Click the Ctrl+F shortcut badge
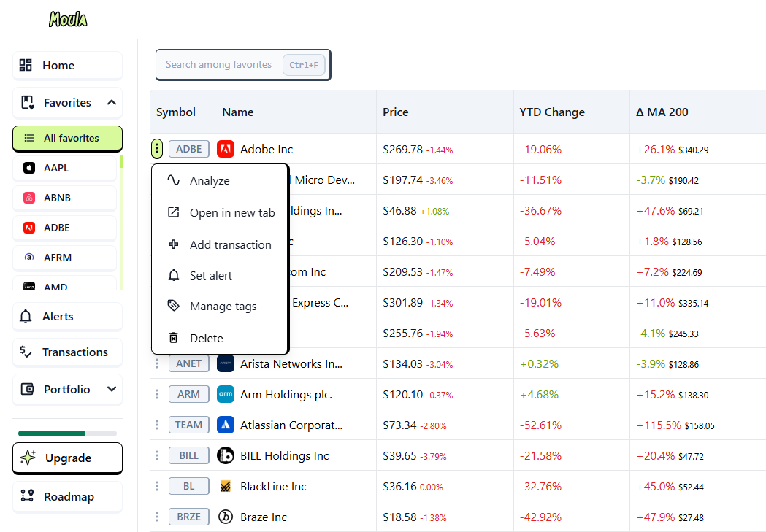Screen dimensions: 766x532 tap(304, 65)
